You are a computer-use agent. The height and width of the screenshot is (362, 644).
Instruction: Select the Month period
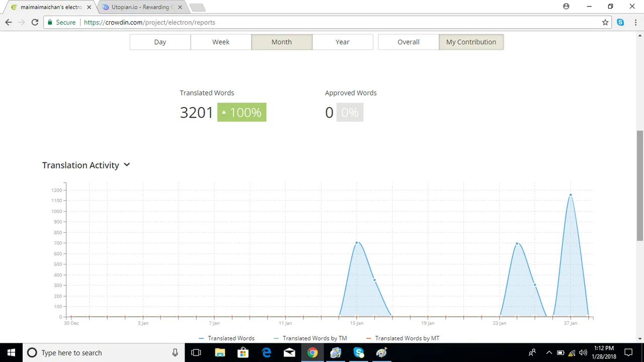pos(282,42)
